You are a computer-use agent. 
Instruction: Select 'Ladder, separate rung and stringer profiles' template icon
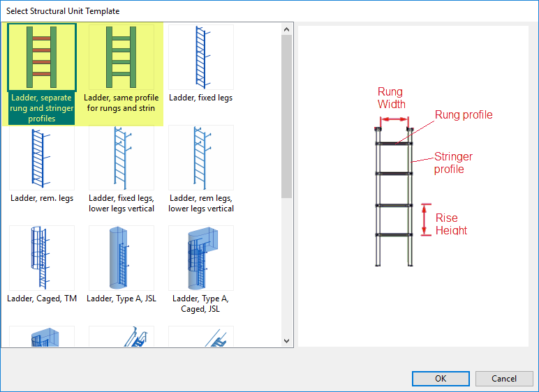point(42,58)
